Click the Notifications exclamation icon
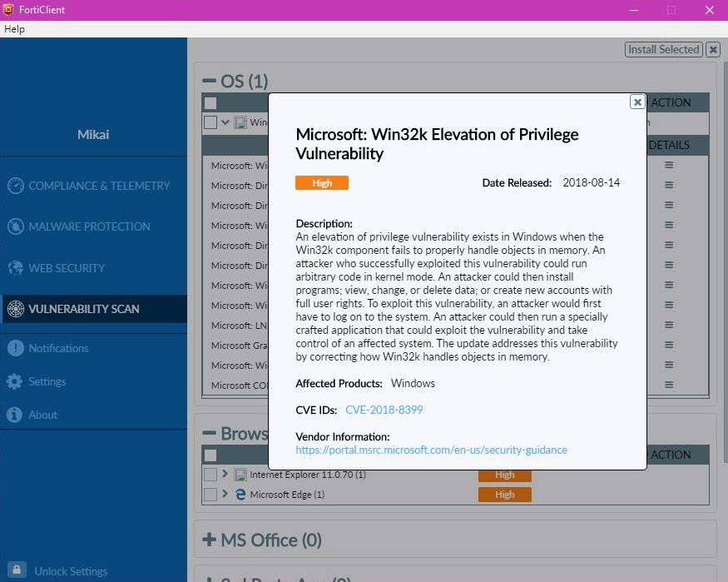Image resolution: width=728 pixels, height=582 pixels. 15,348
